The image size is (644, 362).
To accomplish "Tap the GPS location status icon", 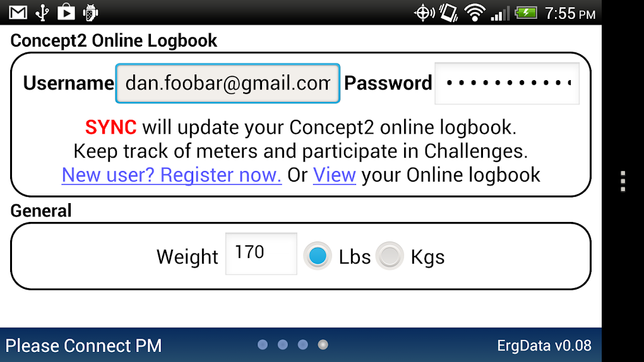I will click(x=424, y=13).
